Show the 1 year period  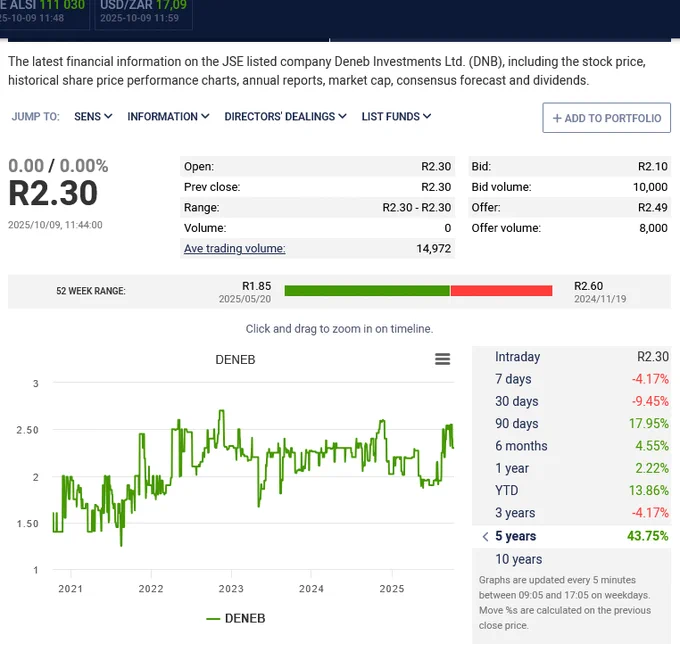click(x=512, y=468)
